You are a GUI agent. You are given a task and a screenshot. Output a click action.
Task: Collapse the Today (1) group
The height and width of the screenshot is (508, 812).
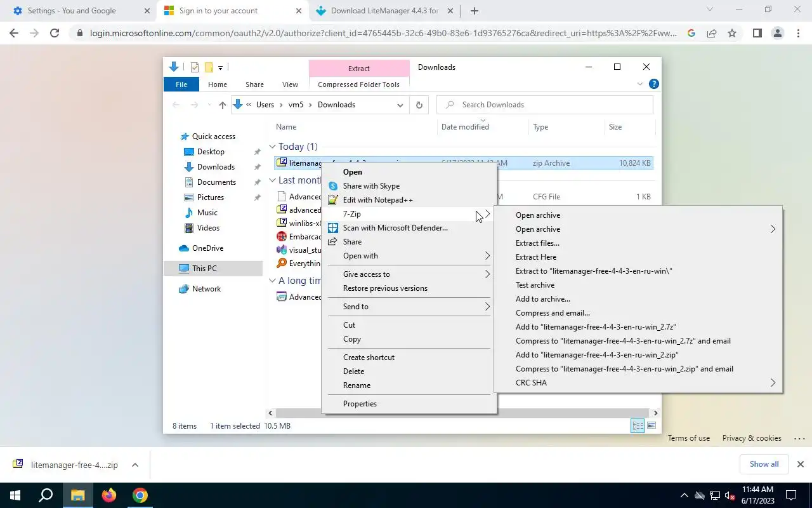[x=272, y=147]
